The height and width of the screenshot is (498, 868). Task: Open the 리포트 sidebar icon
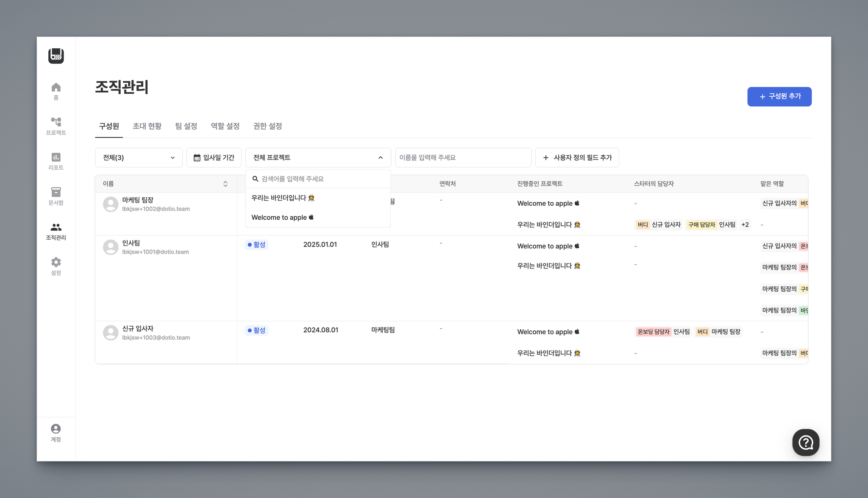coord(56,161)
